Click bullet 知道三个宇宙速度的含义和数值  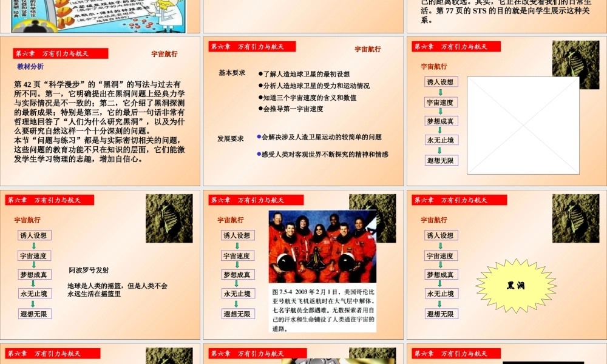307,98
